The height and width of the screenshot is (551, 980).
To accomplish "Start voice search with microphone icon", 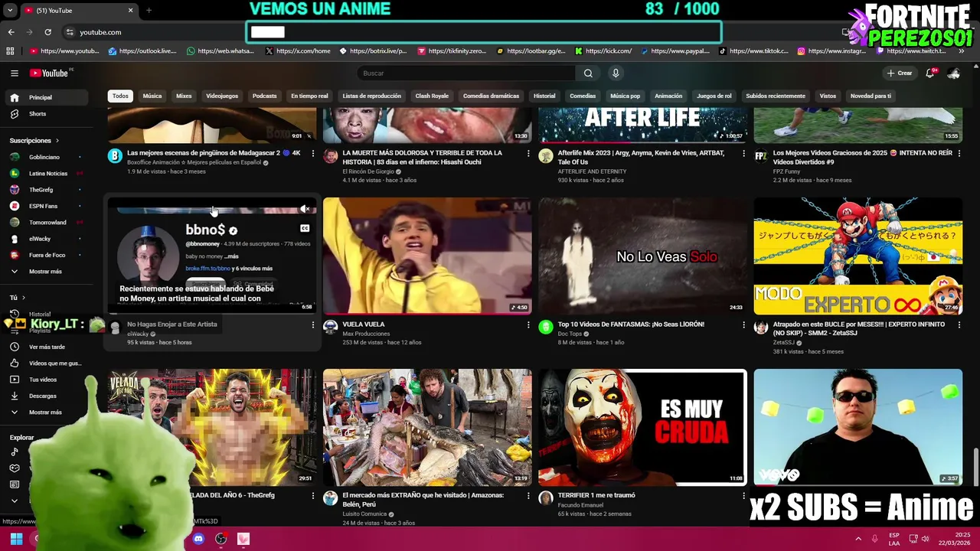I will coord(615,73).
